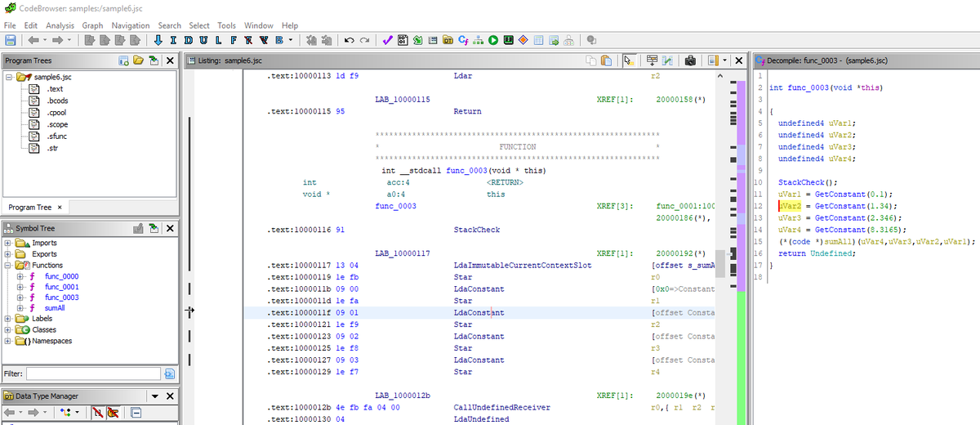
Task: Open the Listing field editor dropdown arrow
Action: (x=724, y=60)
